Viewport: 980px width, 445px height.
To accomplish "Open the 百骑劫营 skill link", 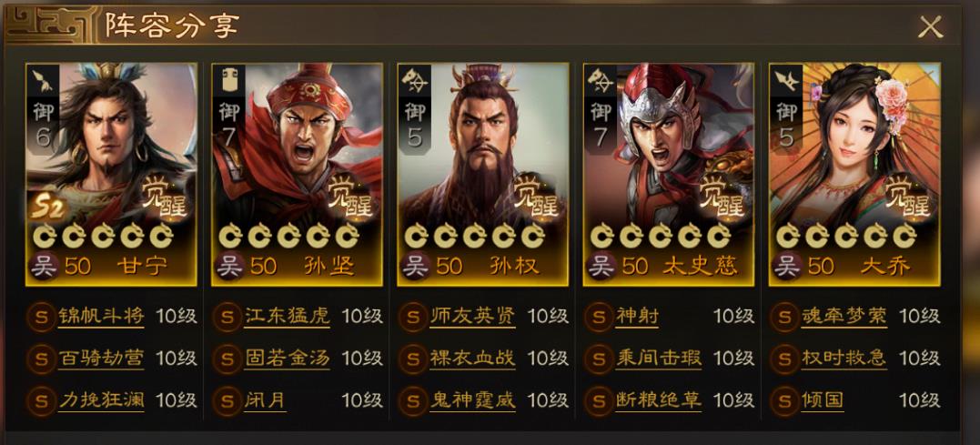I will tap(101, 359).
